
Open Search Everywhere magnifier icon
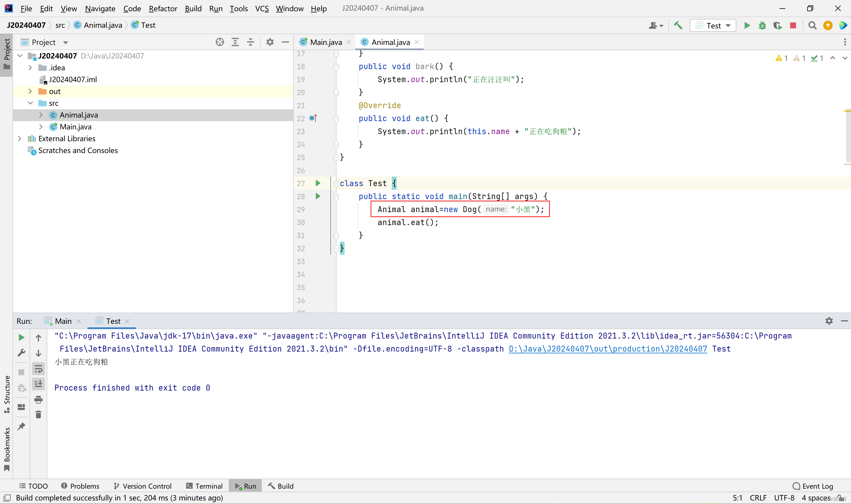[x=812, y=25]
